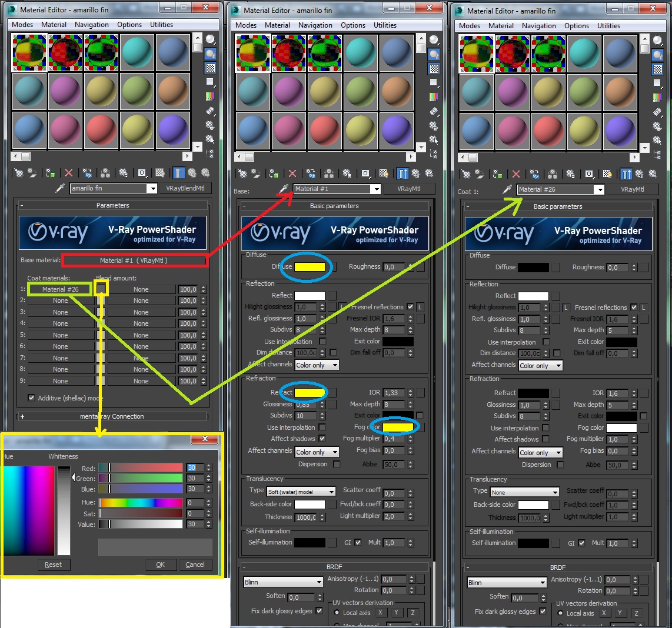Select first multicolor sample sphere in left editor
The height and width of the screenshot is (628, 672).
coord(29,52)
